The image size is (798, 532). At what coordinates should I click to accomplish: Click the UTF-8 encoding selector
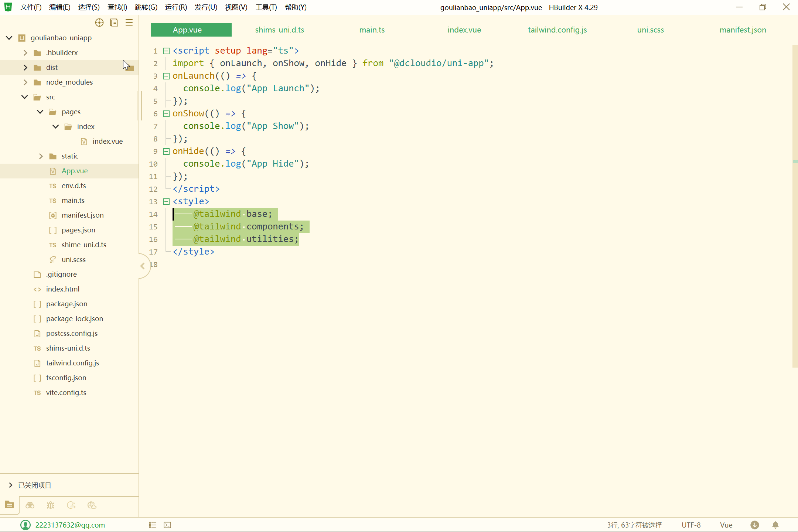691,525
